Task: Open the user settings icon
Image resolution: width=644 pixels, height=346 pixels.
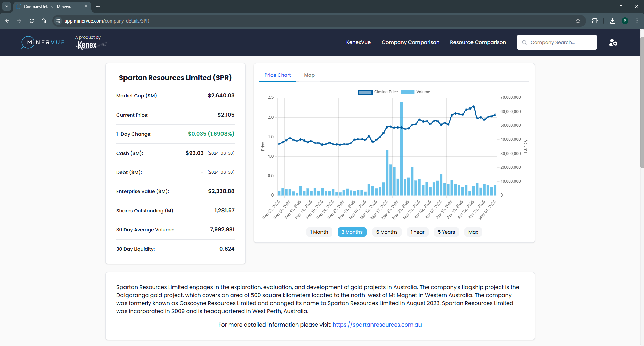Action: (613, 42)
